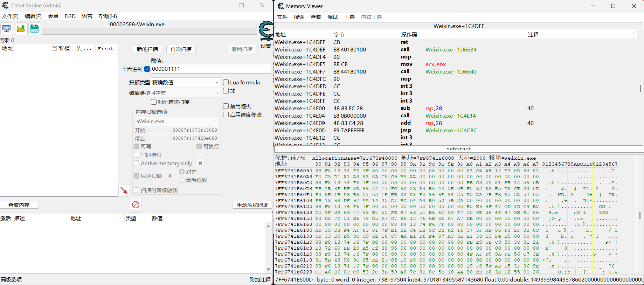Enable the speed hack checkbox
This screenshot has height=285, width=644.
click(226, 114)
